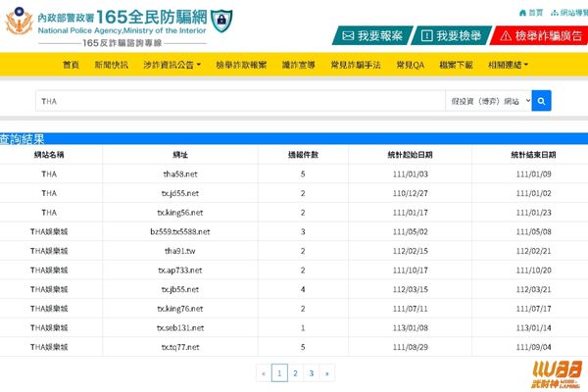The image size is (588, 392).
Task: Open 常見QA menu item
Action: (x=411, y=65)
